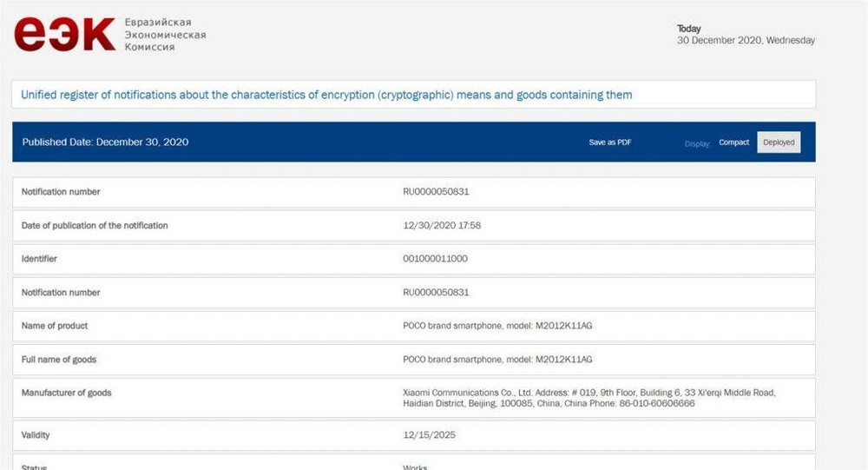
Task: Open the Unified register of notifications link
Action: 326,95
